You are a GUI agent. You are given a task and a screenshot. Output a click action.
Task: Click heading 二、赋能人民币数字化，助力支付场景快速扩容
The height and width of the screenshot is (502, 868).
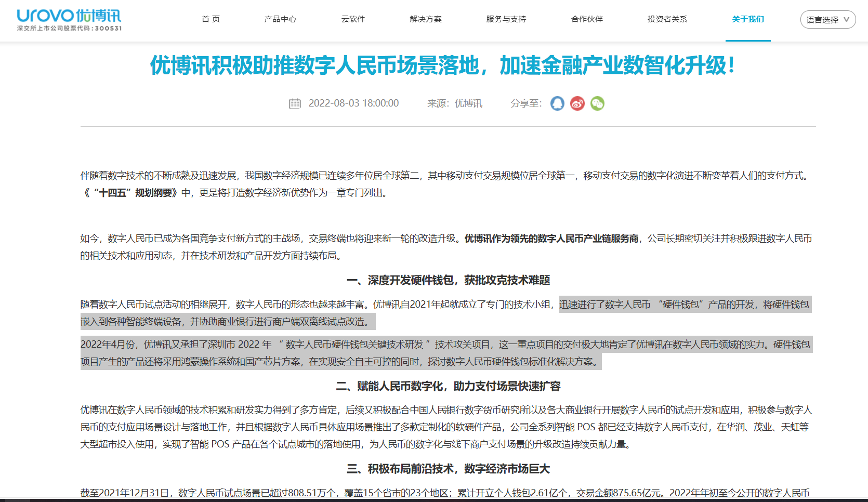pyautogui.click(x=448, y=386)
